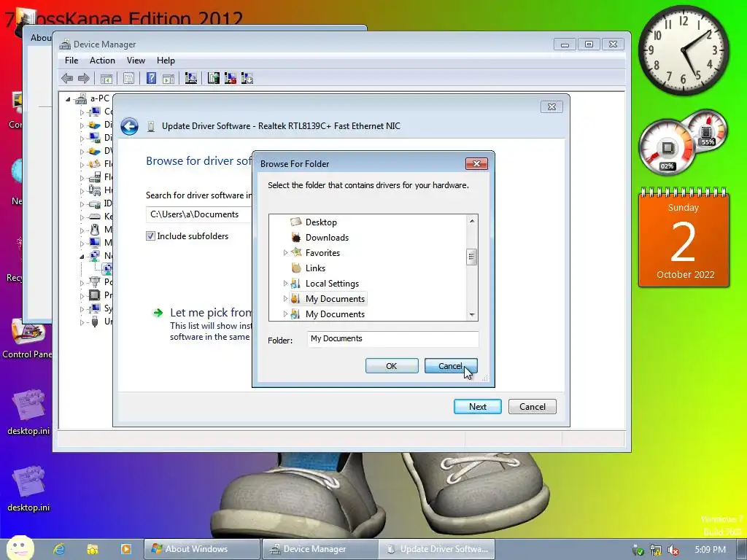The image size is (747, 560).
Task: Select the USB controllers plug icon in tree
Action: pyautogui.click(x=95, y=322)
